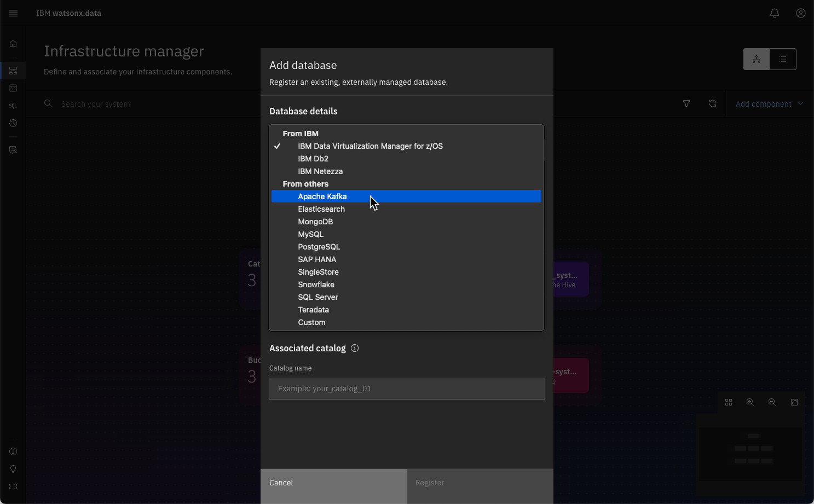Choose MongoDB from the dropdown
This screenshot has height=504, width=814.
(406, 222)
